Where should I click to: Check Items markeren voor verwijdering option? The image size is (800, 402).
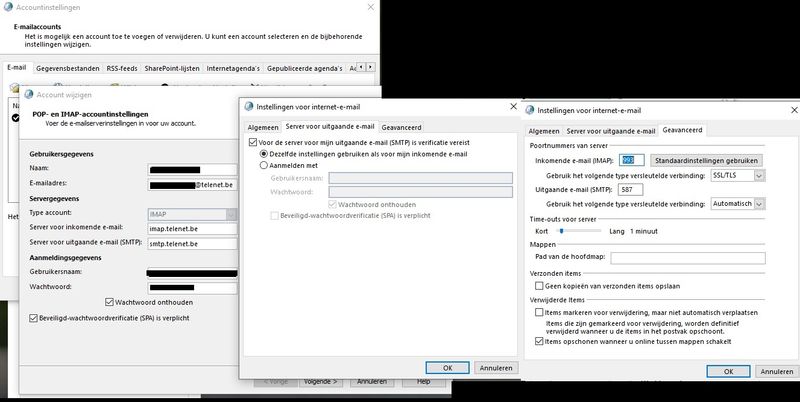point(539,312)
